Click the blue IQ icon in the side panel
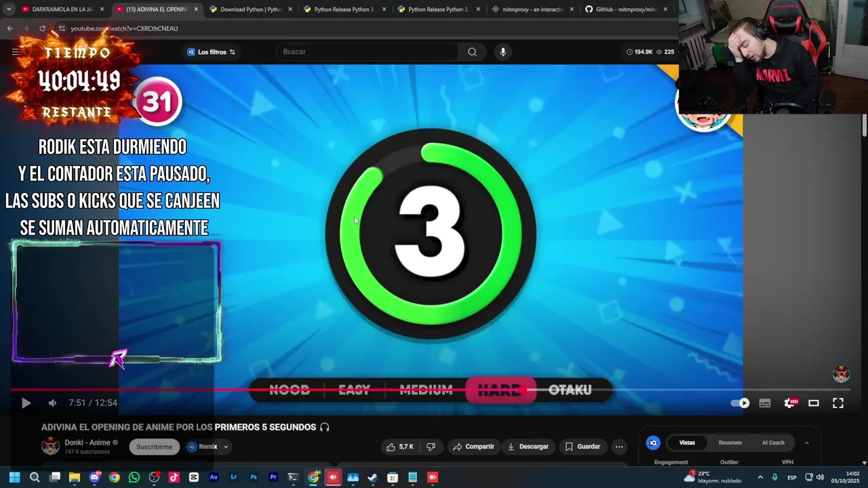The height and width of the screenshot is (488, 868). point(653,443)
